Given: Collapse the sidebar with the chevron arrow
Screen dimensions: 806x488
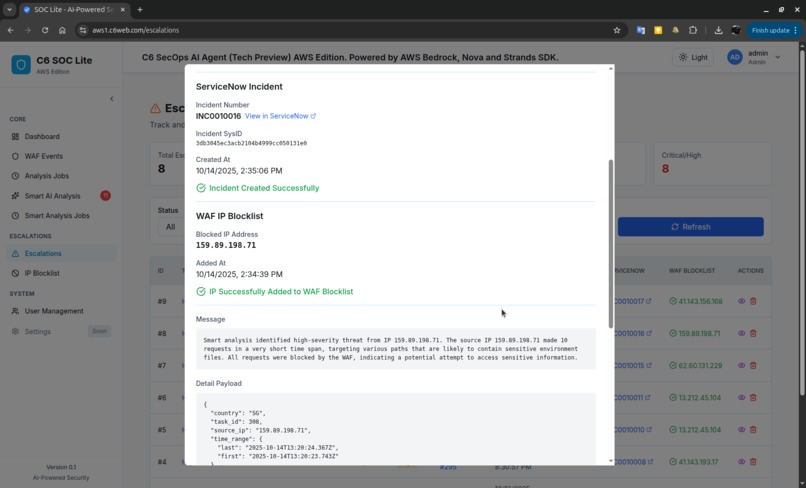Looking at the screenshot, I should (112, 99).
